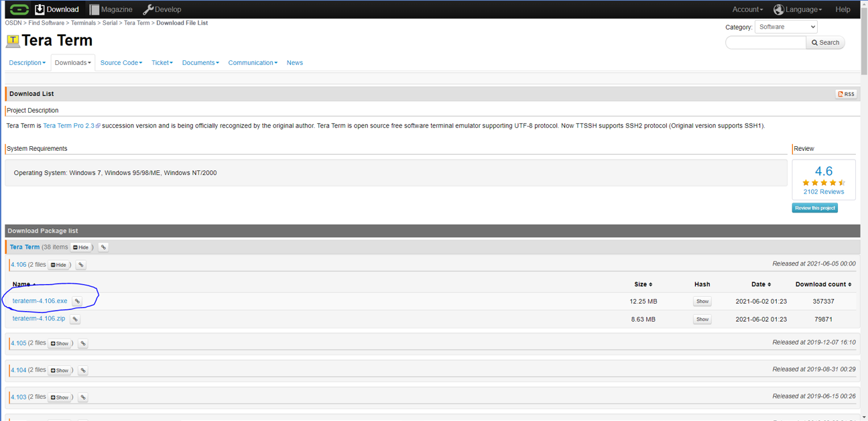Hide the 4.106 release file list
The height and width of the screenshot is (421, 868).
(59, 265)
